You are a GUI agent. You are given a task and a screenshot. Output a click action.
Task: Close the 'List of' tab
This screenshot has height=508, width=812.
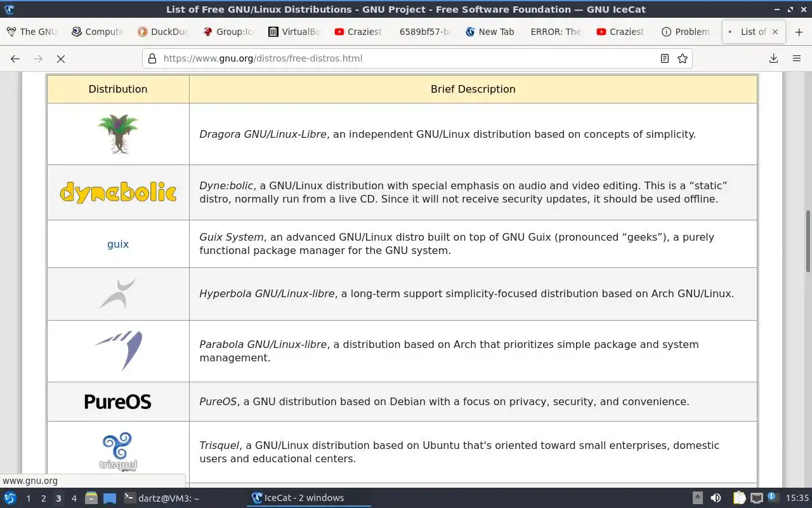(x=775, y=32)
